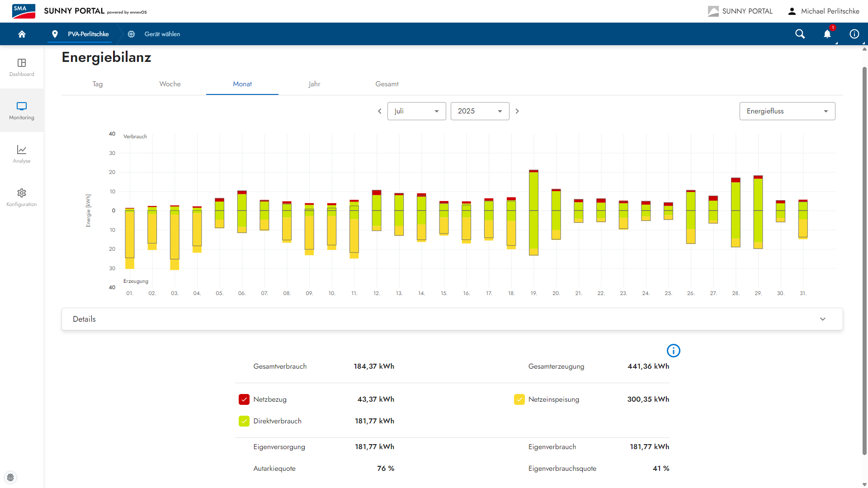Open the 2025 year dropdown

pyautogui.click(x=480, y=111)
